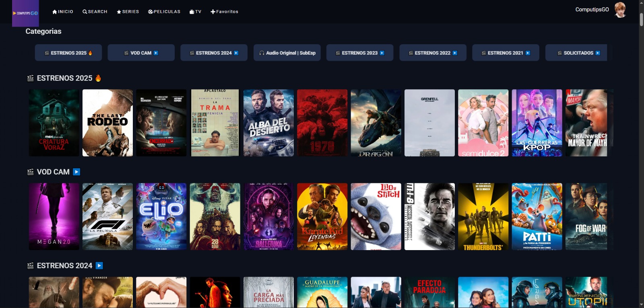Image resolution: width=644 pixels, height=308 pixels.
Task: Click the user profile avatar
Action: [620, 10]
